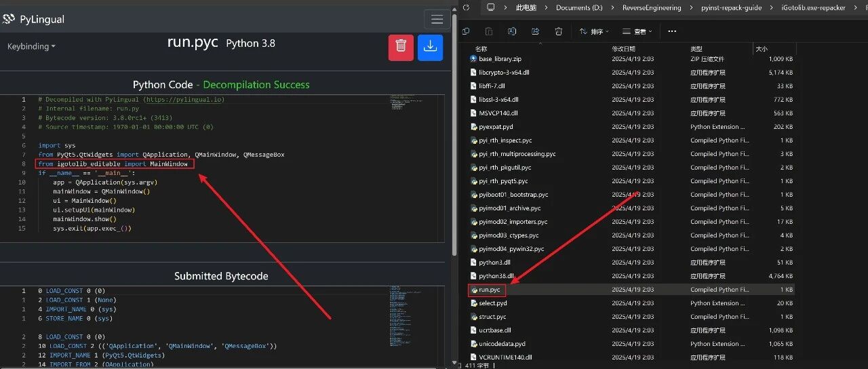
Task: Click the unicodedata.pyd file icon
Action: (x=473, y=344)
